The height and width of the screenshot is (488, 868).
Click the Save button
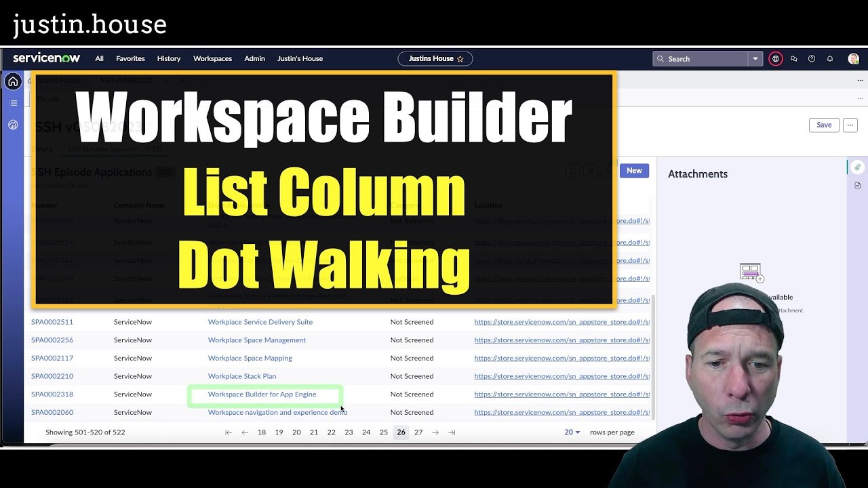coord(824,125)
